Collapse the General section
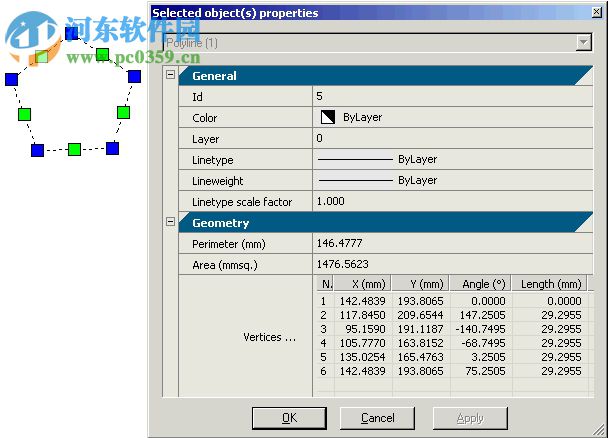Image resolution: width=609 pixels, height=438 pixels. pos(171,75)
